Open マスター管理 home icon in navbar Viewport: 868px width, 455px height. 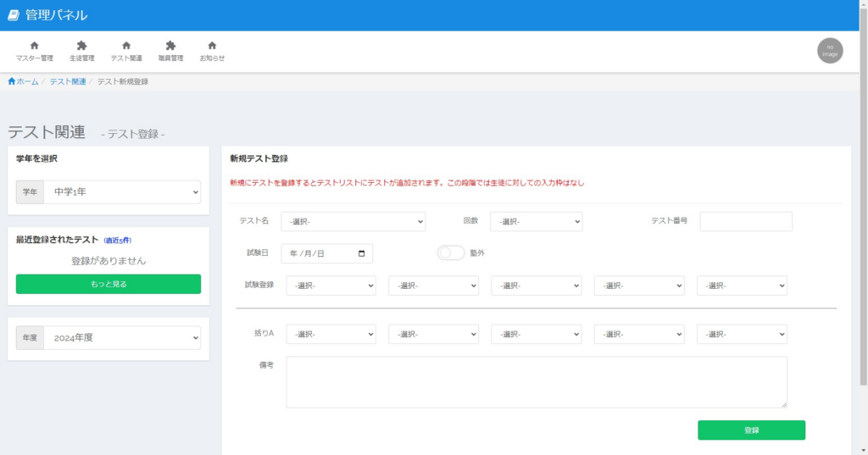pos(35,46)
